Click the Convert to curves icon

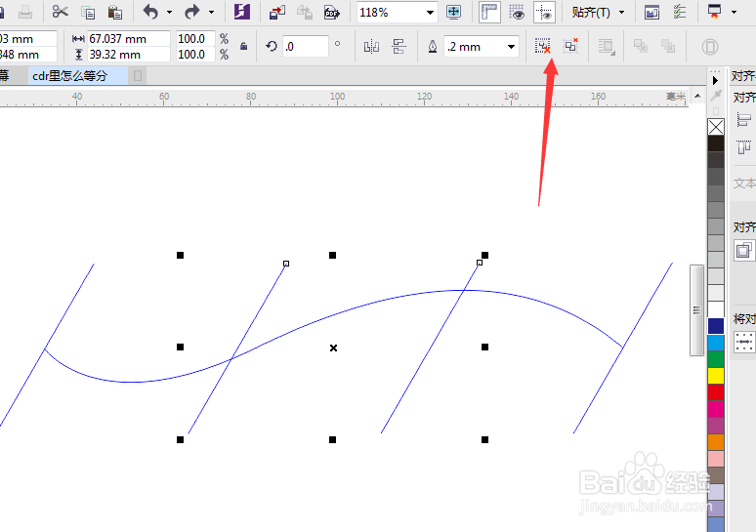pyautogui.click(x=710, y=47)
